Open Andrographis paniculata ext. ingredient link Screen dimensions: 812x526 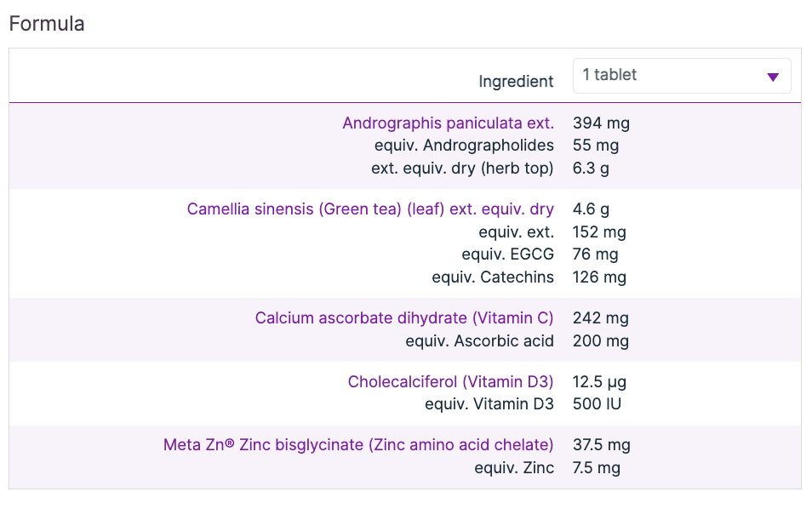pyautogui.click(x=448, y=123)
